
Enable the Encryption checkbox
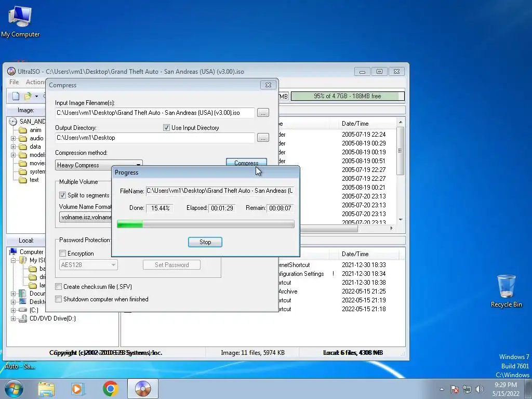pos(62,254)
